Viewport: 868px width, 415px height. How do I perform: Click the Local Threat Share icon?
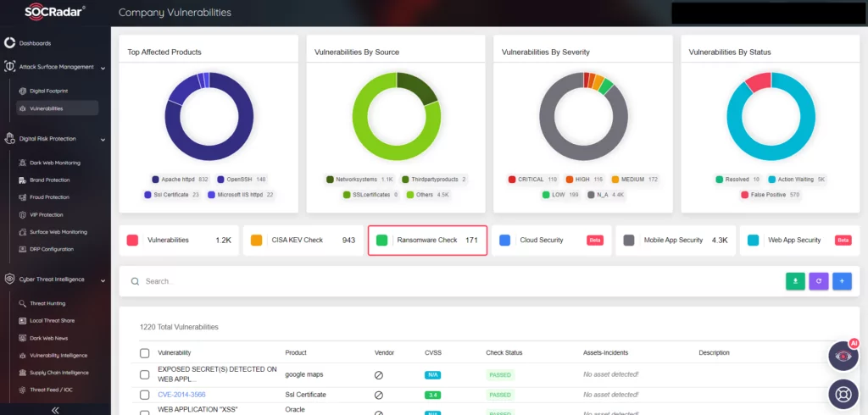23,320
